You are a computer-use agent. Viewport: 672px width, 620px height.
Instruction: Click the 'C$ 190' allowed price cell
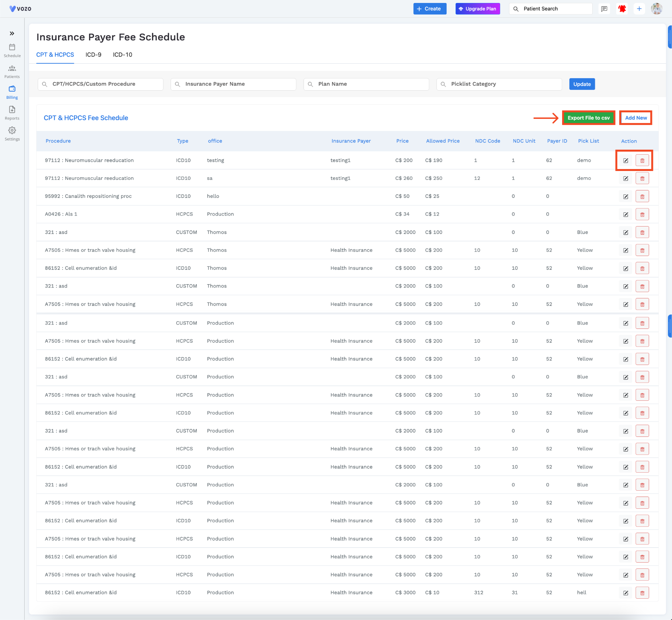433,160
